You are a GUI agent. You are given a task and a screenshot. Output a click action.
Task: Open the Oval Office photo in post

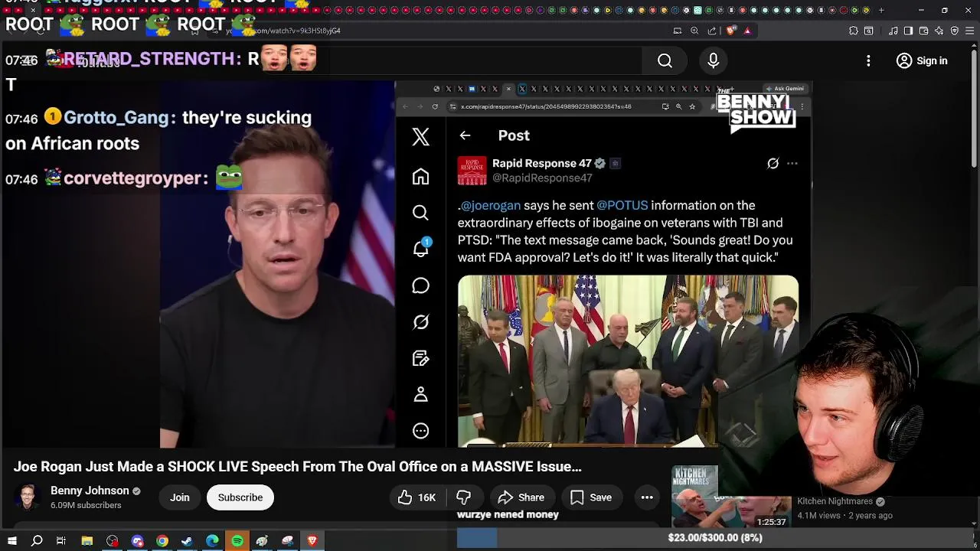(x=628, y=360)
